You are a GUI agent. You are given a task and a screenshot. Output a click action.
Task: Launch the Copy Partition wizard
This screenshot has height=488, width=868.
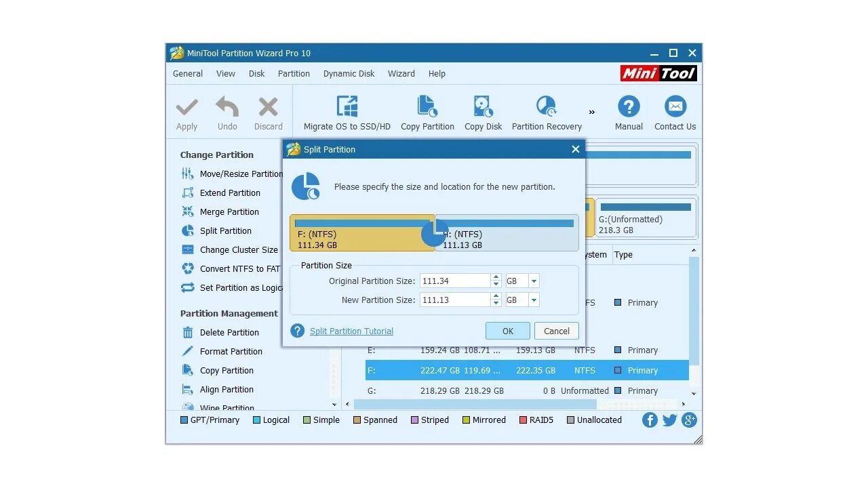pyautogui.click(x=427, y=113)
